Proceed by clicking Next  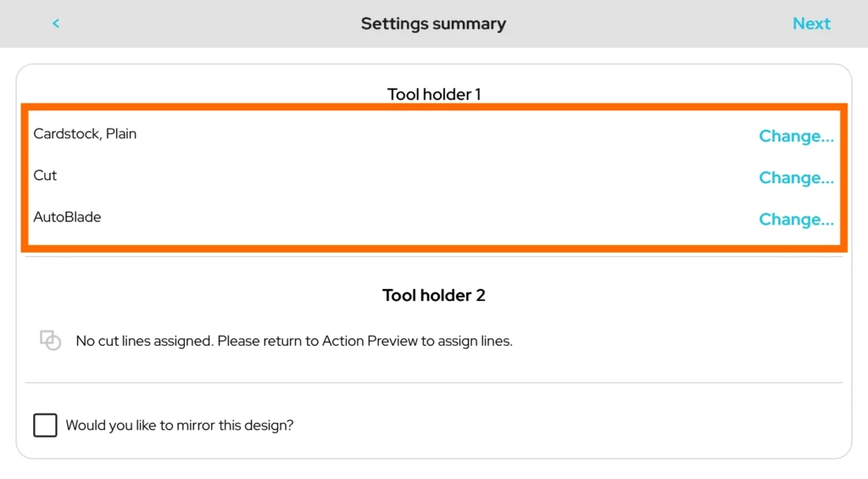[811, 24]
